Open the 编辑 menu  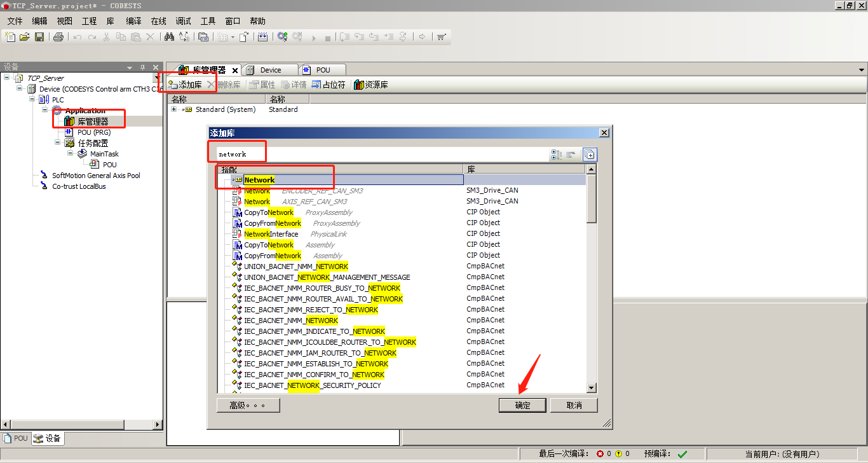coord(39,21)
